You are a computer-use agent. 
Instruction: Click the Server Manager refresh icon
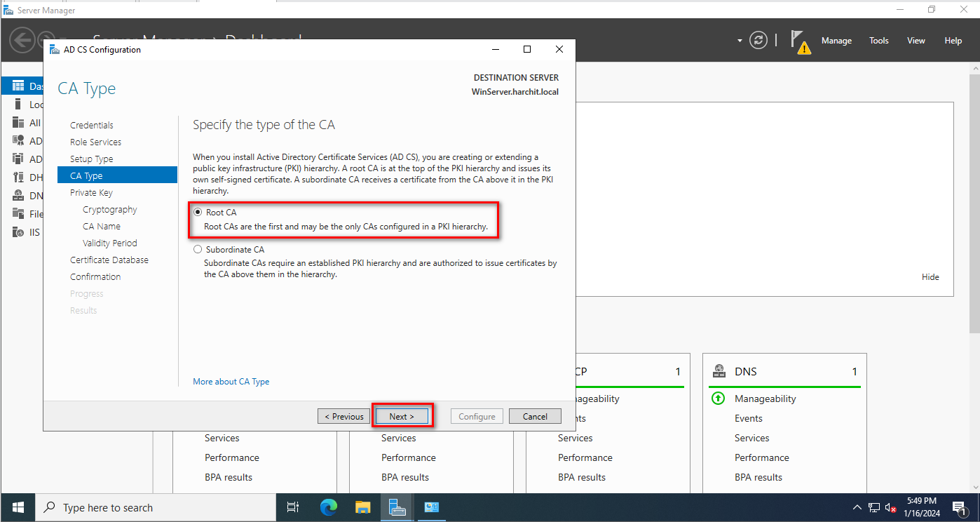(758, 41)
